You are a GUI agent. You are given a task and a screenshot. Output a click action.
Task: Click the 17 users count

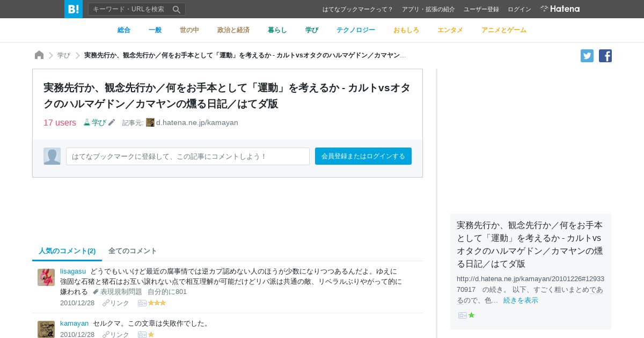pos(60,122)
